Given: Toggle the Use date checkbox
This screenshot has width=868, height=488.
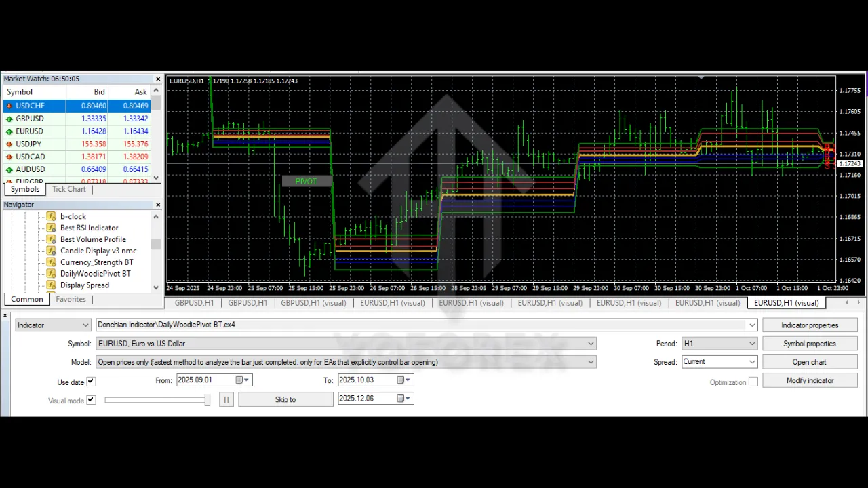Looking at the screenshot, I should pos(91,382).
